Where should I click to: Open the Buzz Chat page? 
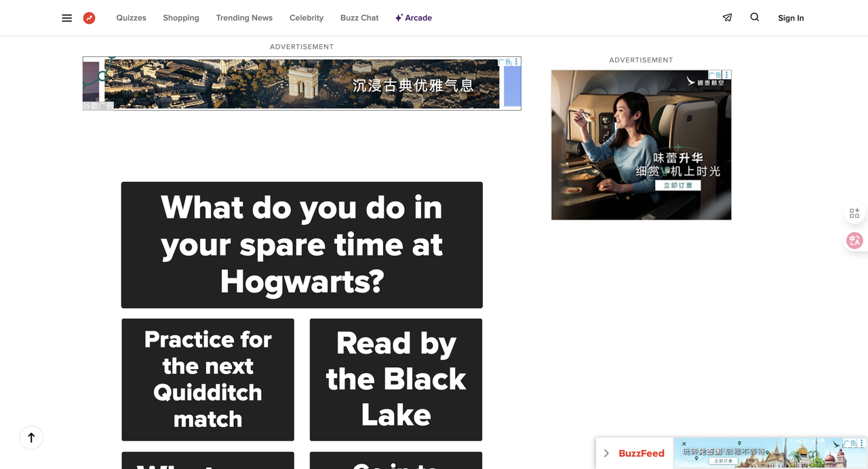click(359, 18)
